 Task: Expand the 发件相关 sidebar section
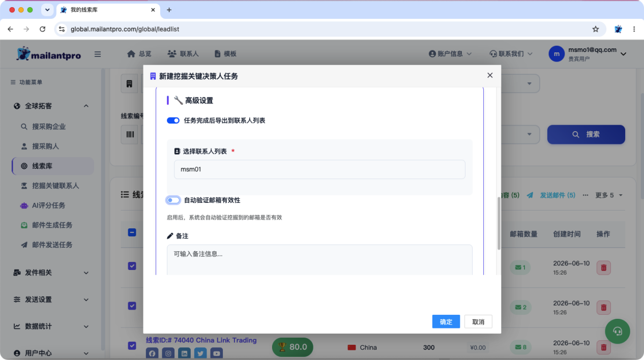(51, 273)
